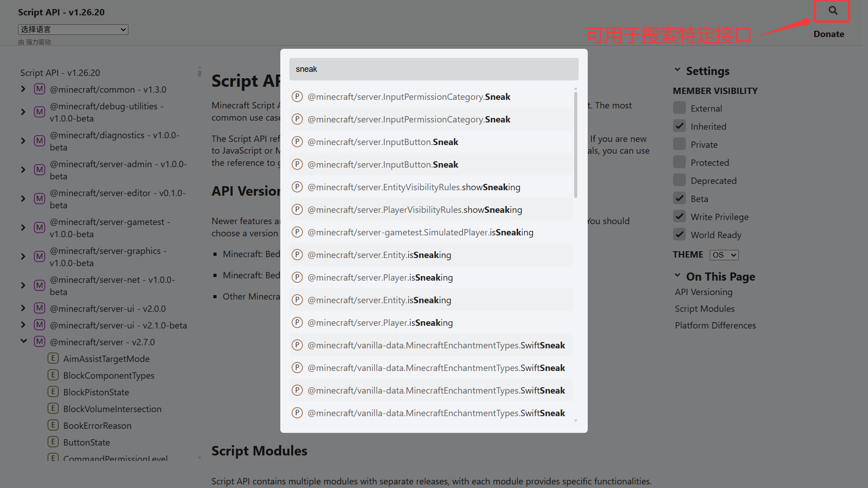Click the module icon beside @minecraft/server-editor
The height and width of the screenshot is (488, 868).
[40, 199]
